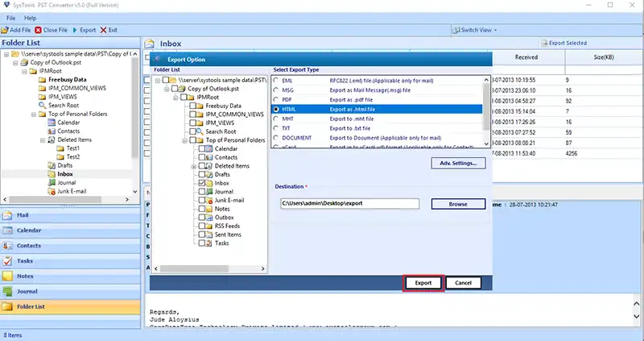Click the Add File toolbar icon

coord(5,30)
